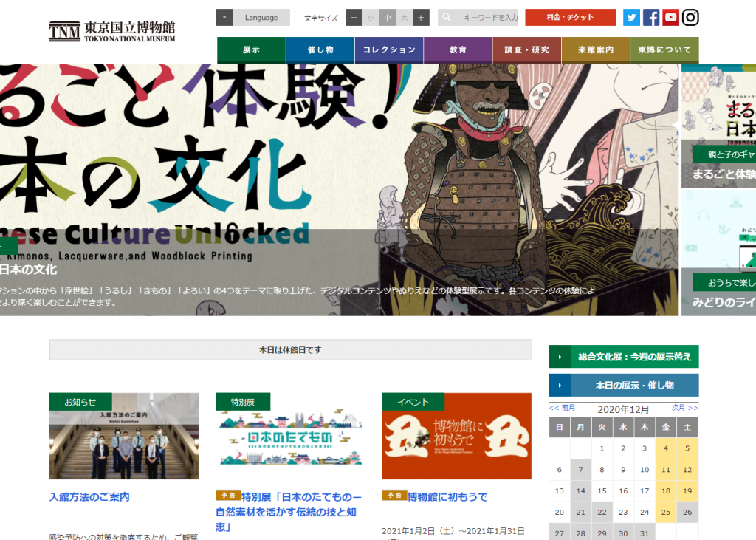Select December 4 in the calendar

click(666, 448)
